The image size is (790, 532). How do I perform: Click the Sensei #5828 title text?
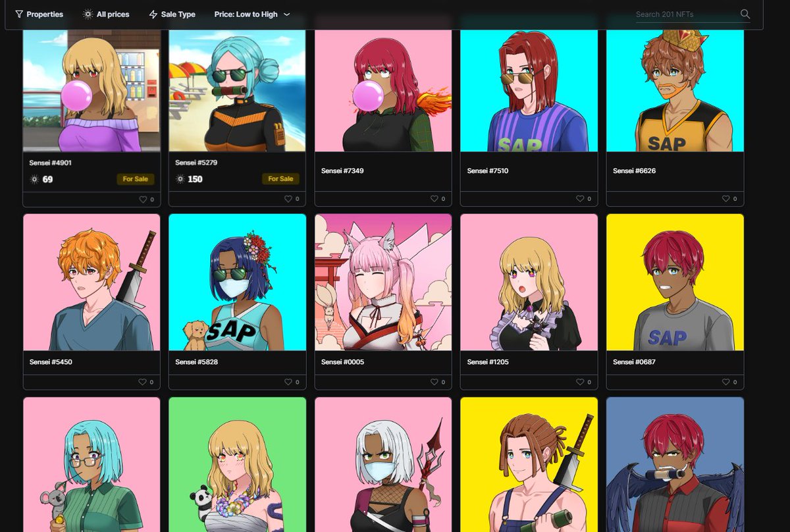(x=197, y=362)
